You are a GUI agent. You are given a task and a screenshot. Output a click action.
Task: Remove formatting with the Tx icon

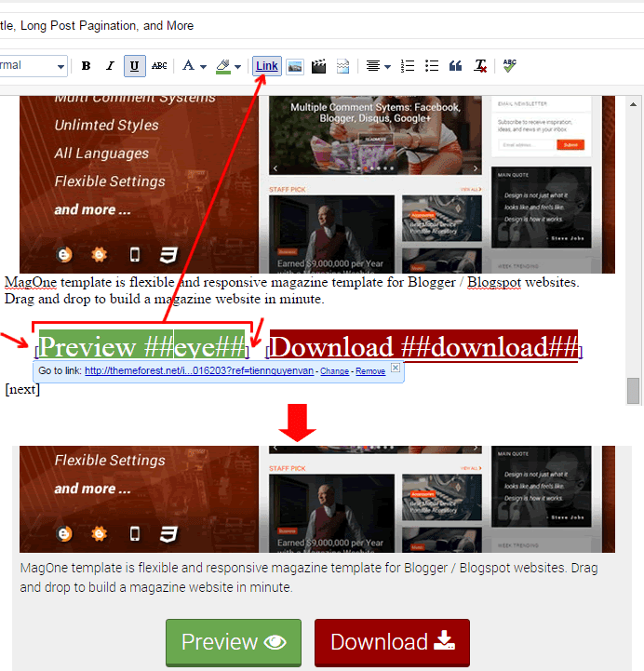480,66
